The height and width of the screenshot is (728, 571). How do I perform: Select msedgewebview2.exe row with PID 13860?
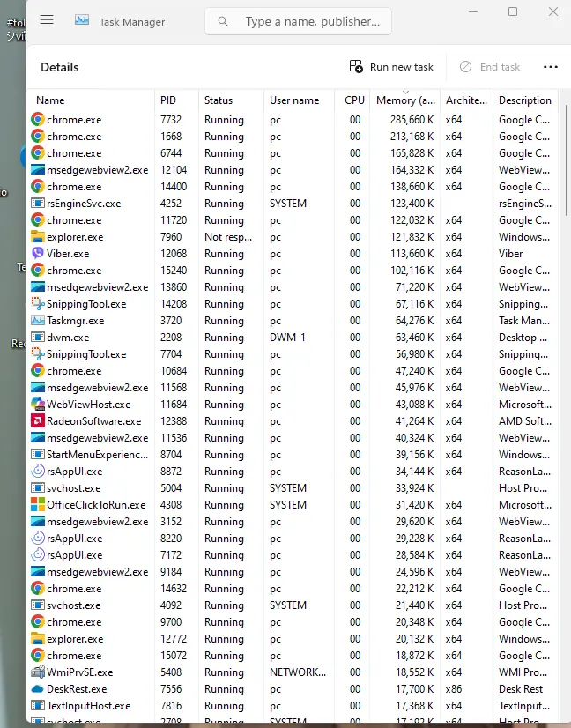click(x=293, y=287)
